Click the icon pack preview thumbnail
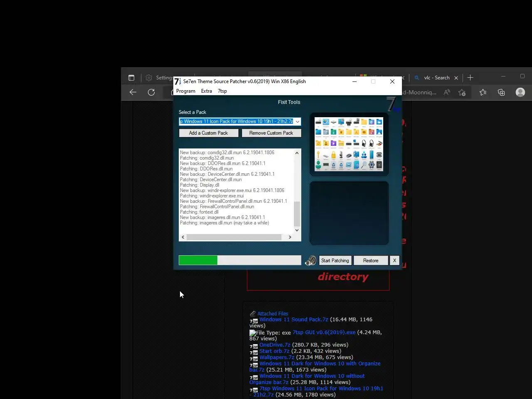 pyautogui.click(x=349, y=144)
